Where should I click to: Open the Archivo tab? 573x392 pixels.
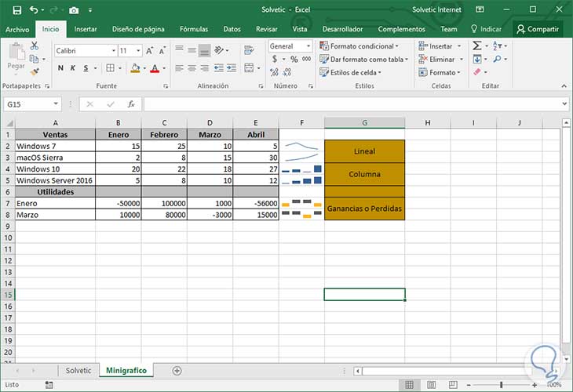pos(17,29)
